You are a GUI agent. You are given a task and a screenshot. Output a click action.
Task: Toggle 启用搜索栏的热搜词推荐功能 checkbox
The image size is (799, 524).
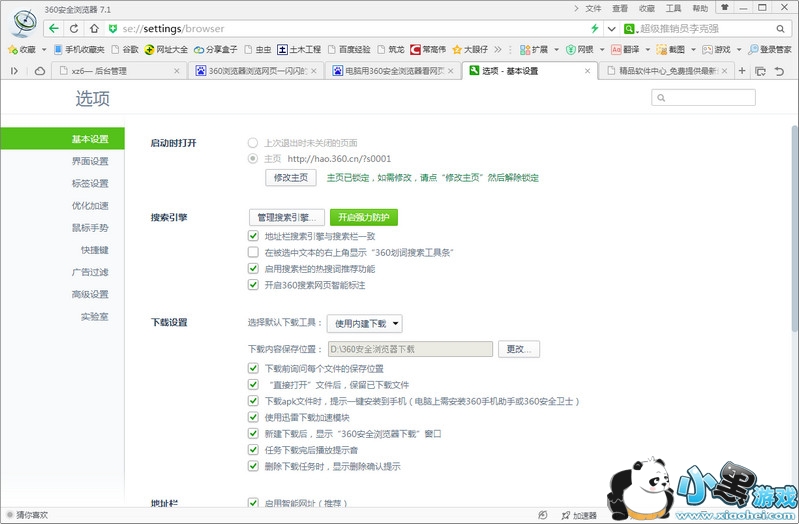coord(253,268)
